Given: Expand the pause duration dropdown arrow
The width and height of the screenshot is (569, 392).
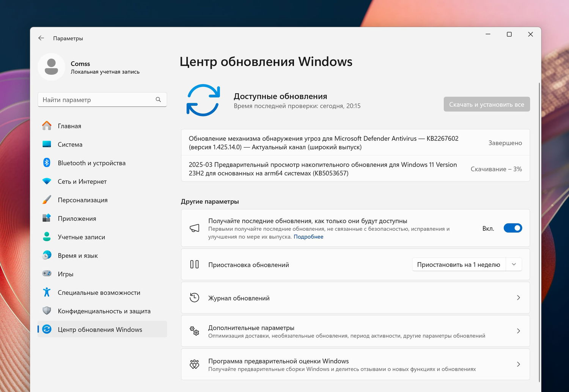Looking at the screenshot, I should [x=514, y=264].
